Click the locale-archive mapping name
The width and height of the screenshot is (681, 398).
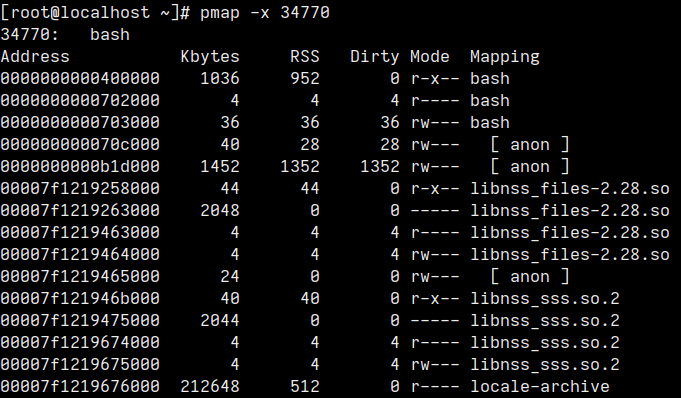pos(540,386)
